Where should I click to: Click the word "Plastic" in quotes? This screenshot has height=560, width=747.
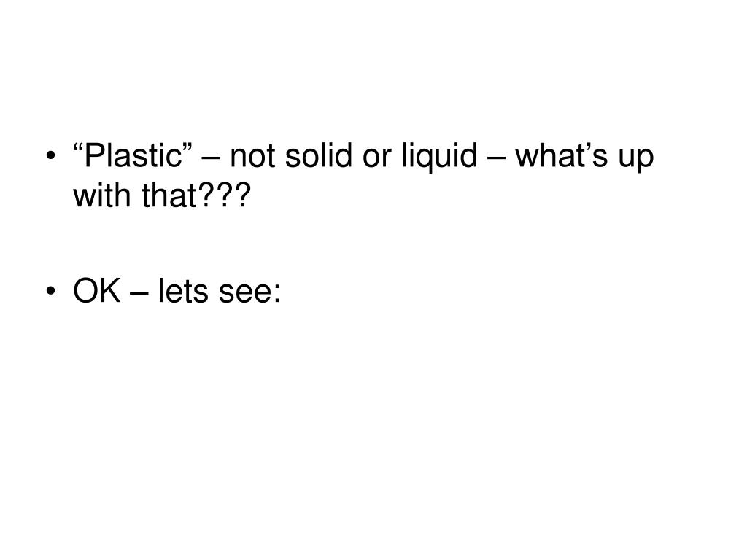[x=133, y=156]
